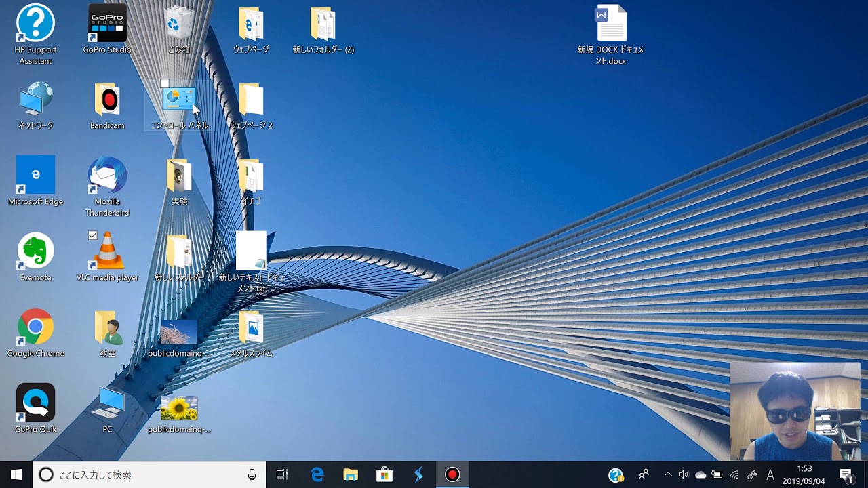Open the volume speaker control
The height and width of the screenshot is (488, 868).
click(x=684, y=474)
